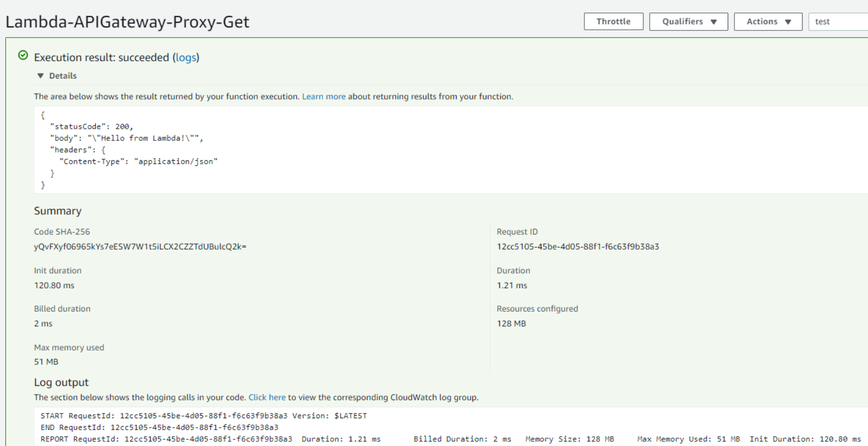868x446 pixels.
Task: Open the Actions dropdown menu
Action: coord(768,21)
